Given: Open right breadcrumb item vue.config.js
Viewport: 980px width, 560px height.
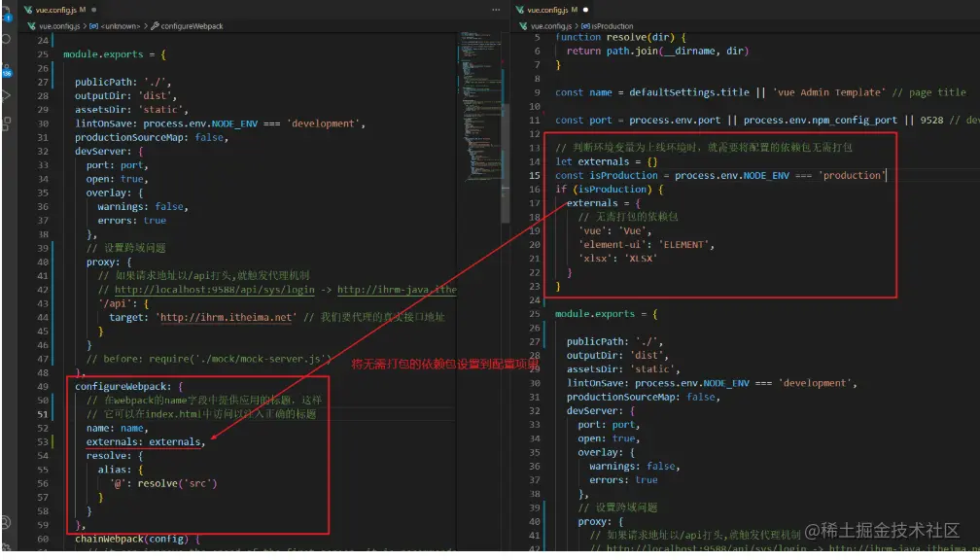Looking at the screenshot, I should pyautogui.click(x=550, y=26).
